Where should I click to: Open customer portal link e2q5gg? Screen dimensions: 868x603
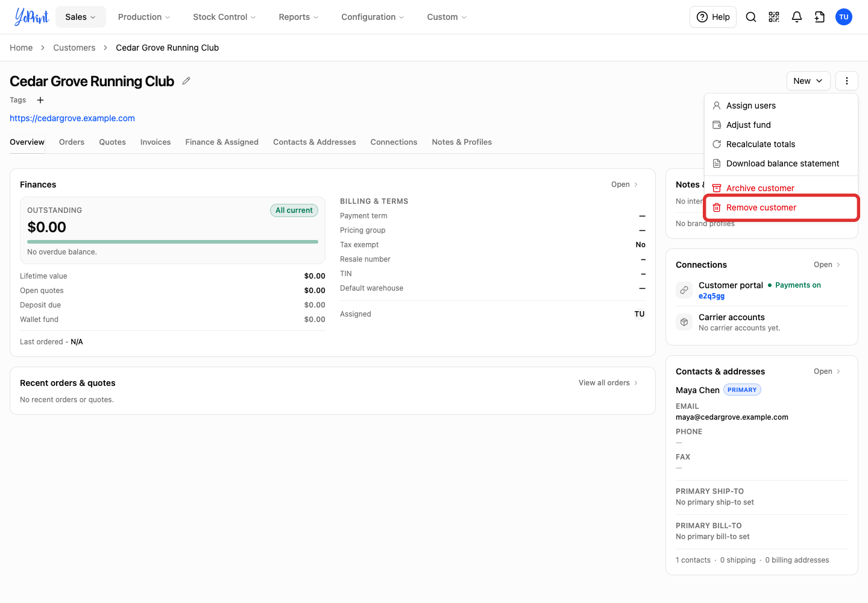[711, 296]
